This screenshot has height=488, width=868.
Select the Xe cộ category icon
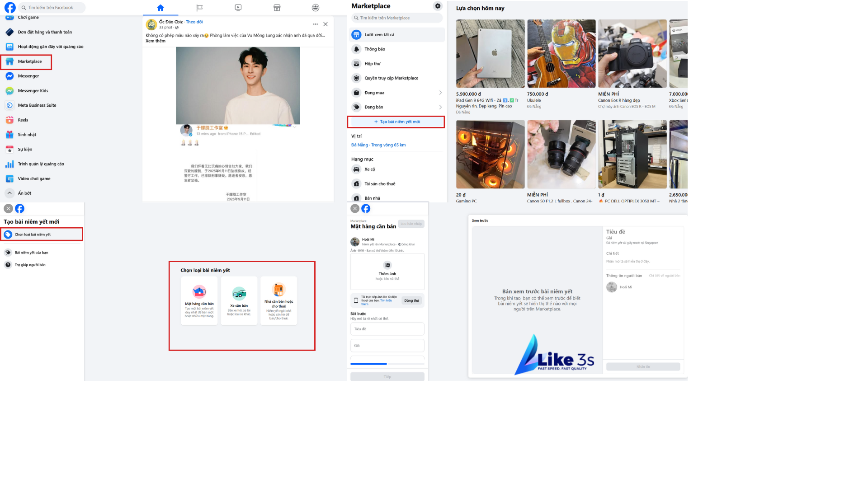pyautogui.click(x=357, y=169)
